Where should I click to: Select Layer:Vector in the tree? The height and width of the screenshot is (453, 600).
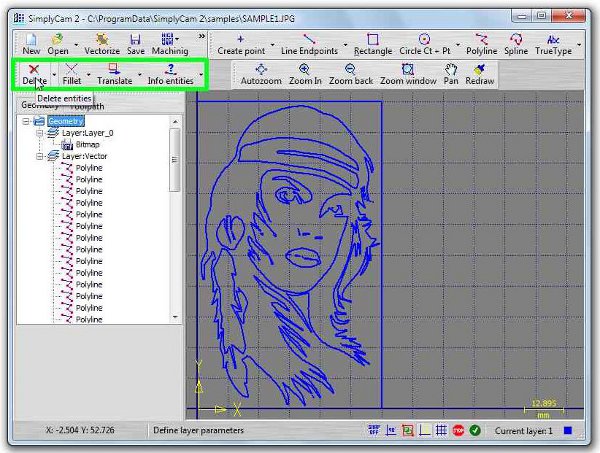(85, 156)
